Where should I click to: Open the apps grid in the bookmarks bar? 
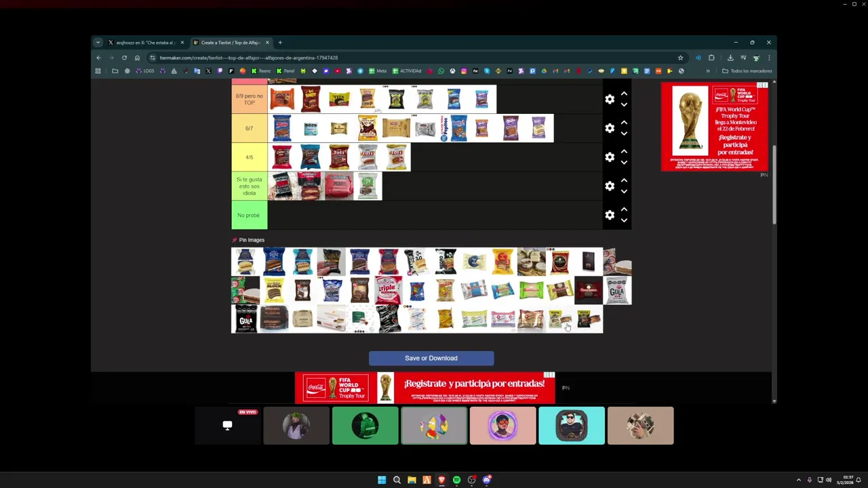pyautogui.click(x=98, y=70)
